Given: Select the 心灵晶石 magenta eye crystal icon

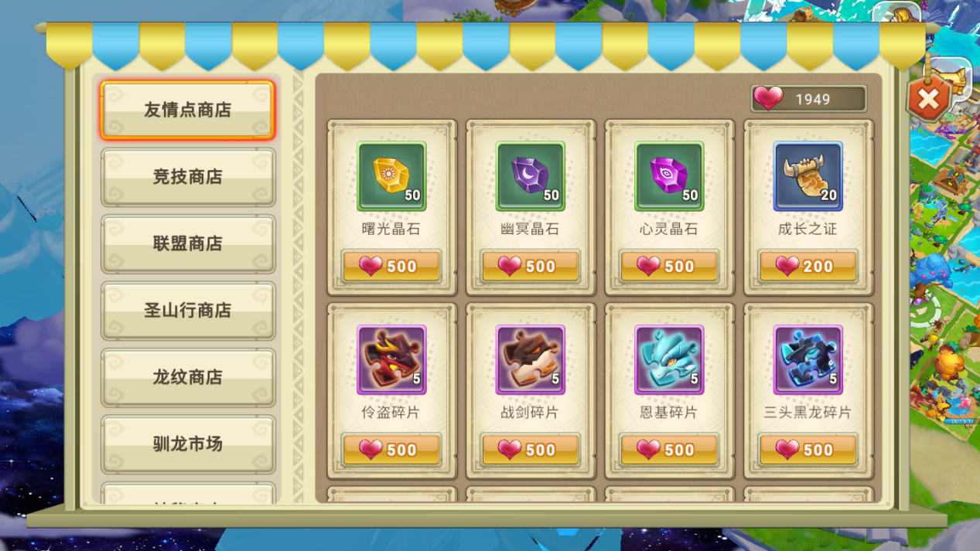Looking at the screenshot, I should (669, 176).
